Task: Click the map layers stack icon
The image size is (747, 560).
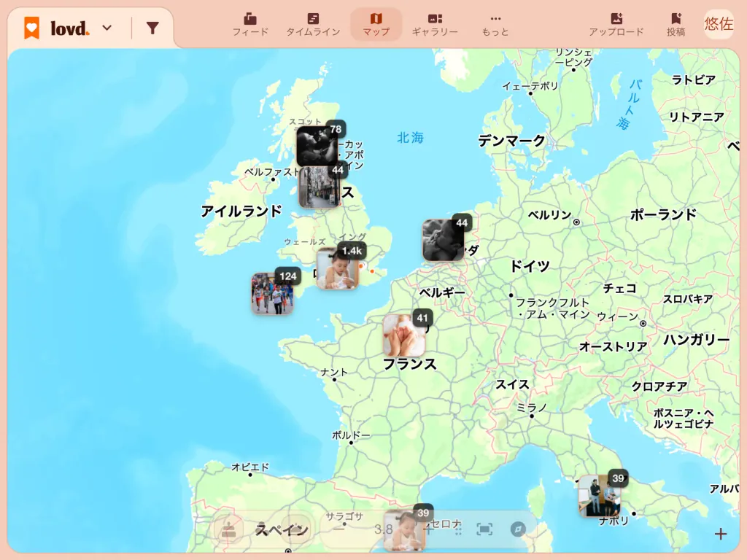Action: [228, 529]
